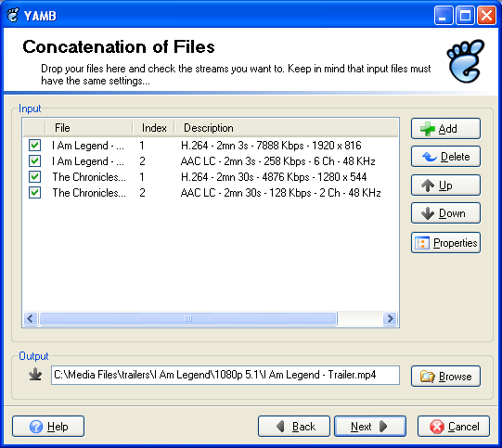
Task: Click the Up arrow icon
Action: [x=428, y=186]
